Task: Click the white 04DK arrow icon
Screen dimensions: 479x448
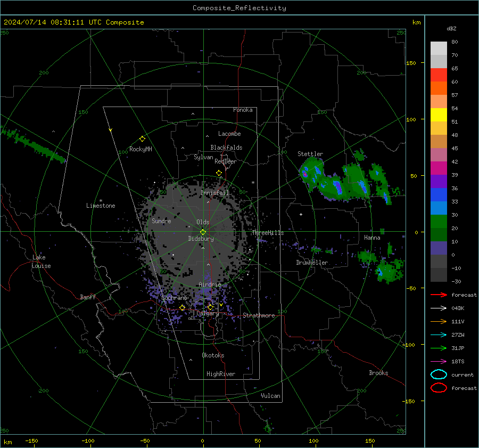Action: coord(439,308)
